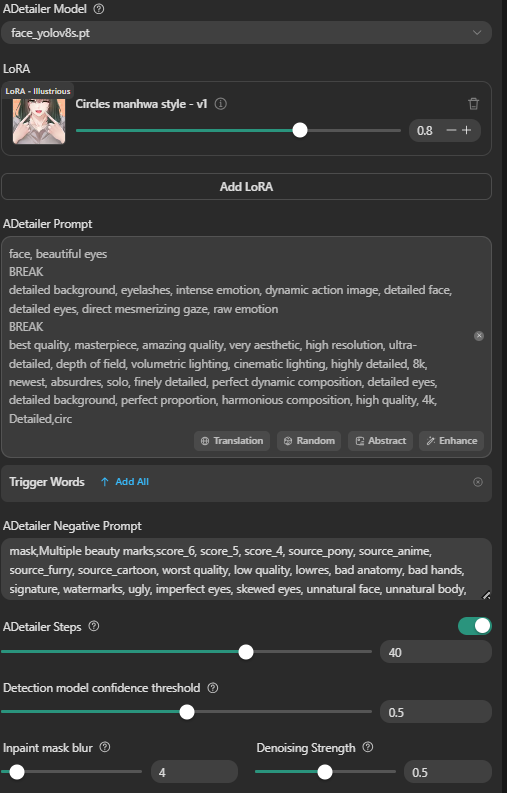Delete the Circles manhwa style LoRA
The image size is (507, 793).
click(x=473, y=104)
